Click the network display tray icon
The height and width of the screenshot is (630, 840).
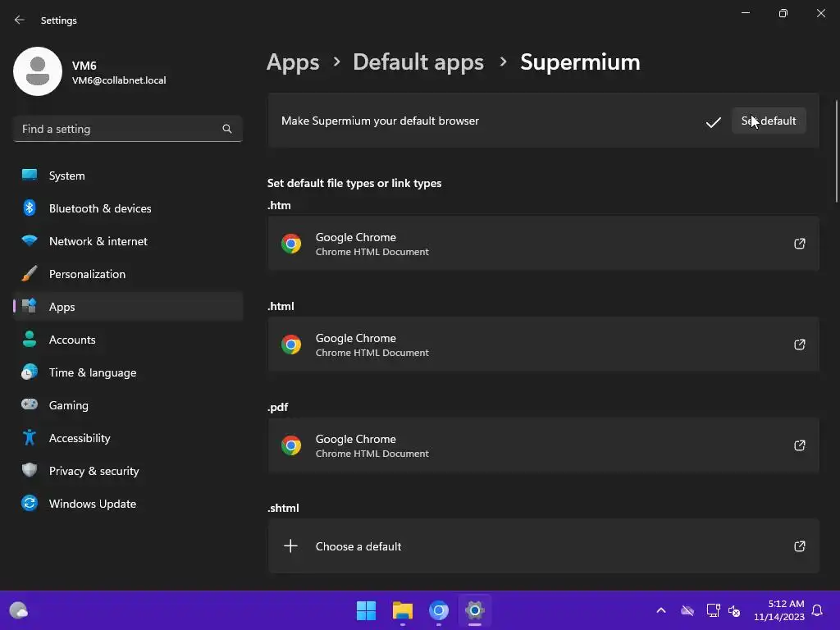coord(713,610)
